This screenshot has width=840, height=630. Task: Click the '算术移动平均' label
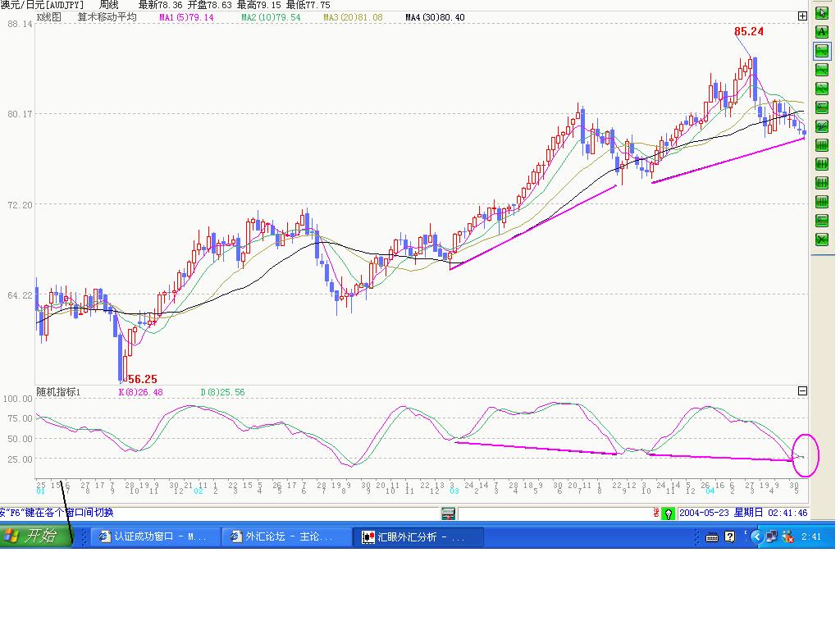(107, 17)
